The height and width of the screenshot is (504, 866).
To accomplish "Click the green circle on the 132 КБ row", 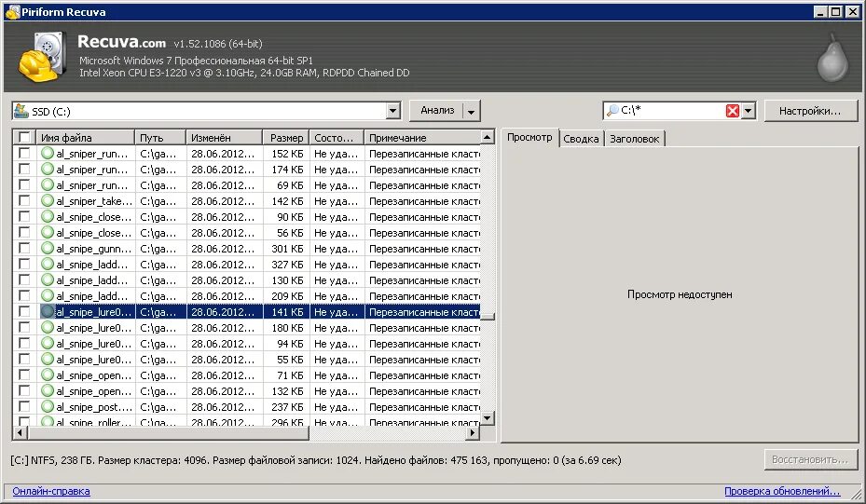I will (x=48, y=391).
